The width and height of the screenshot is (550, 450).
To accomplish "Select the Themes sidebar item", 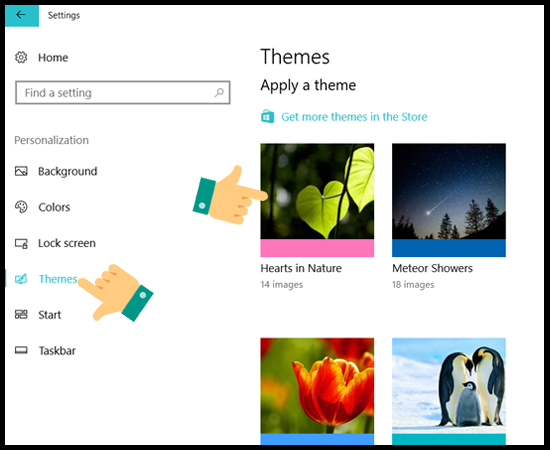I will (x=58, y=279).
